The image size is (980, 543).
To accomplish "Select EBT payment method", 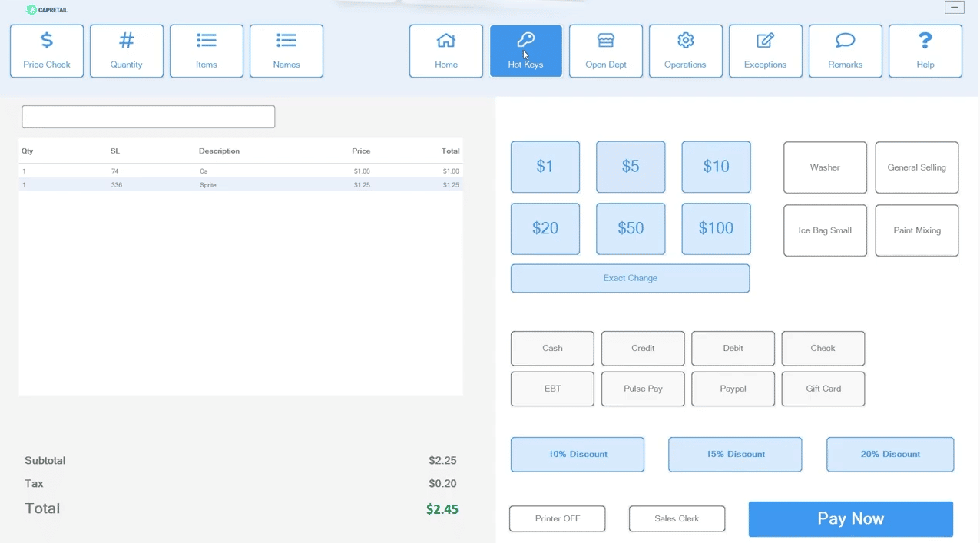I will click(552, 389).
